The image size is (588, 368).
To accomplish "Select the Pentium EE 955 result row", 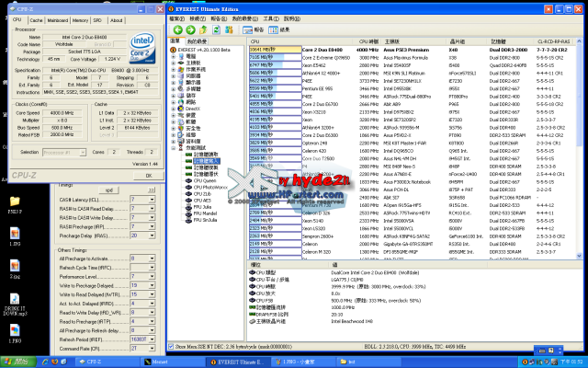I will [x=412, y=88].
